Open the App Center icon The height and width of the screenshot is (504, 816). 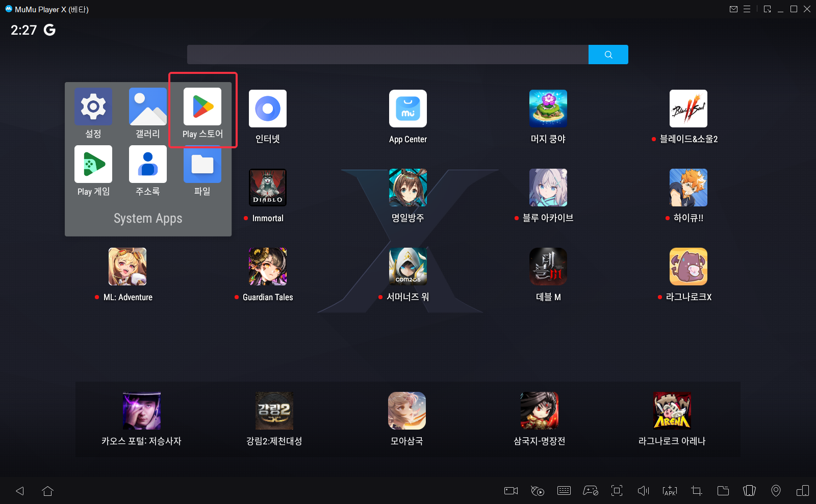408,109
